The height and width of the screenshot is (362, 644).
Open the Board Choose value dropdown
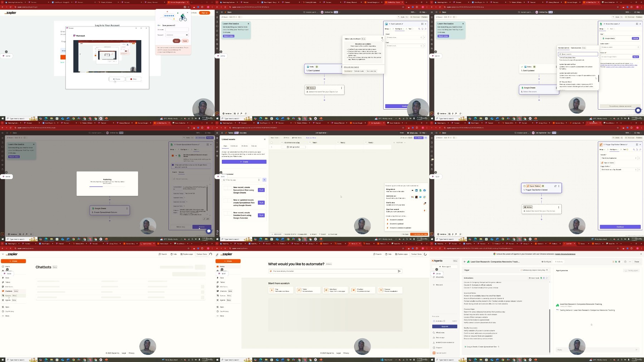point(404,37)
